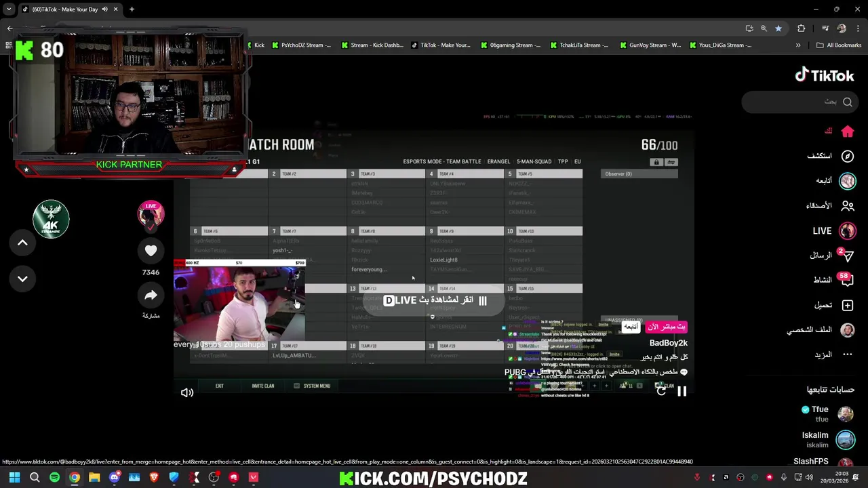The width and height of the screenshot is (868, 488).
Task: Open the PsYchoDZ Stream bookmark
Action: coord(300,45)
